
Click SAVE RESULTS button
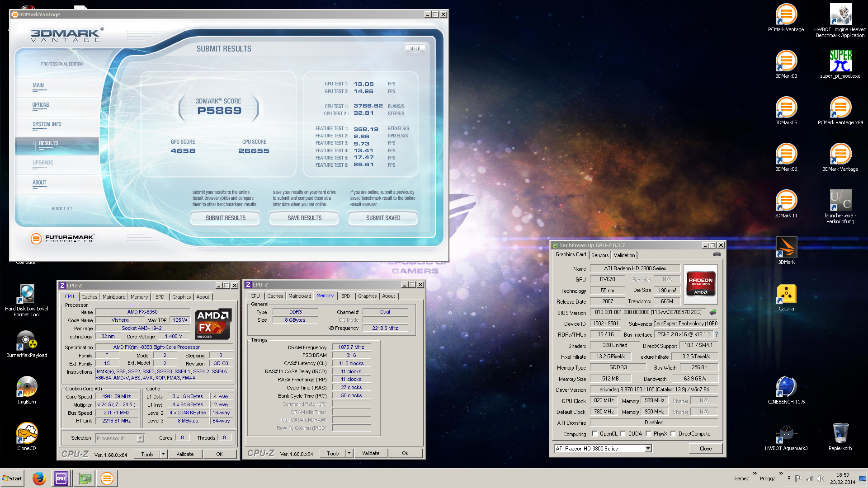click(304, 218)
